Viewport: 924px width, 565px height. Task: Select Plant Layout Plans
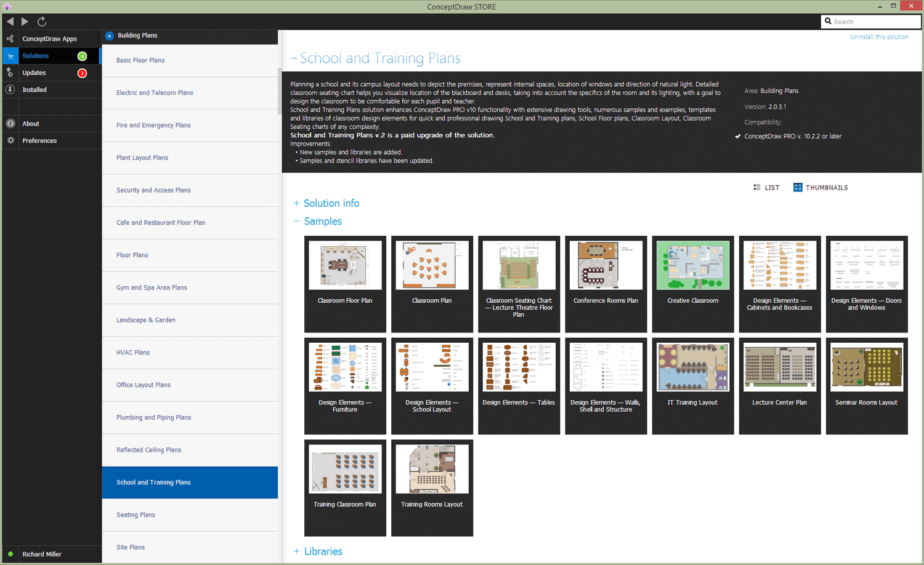tap(190, 158)
